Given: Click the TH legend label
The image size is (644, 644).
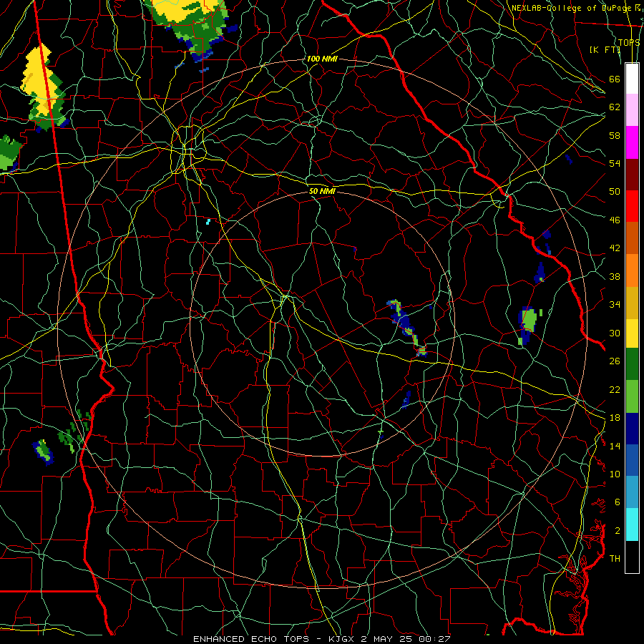Looking at the screenshot, I should pyautogui.click(x=615, y=559).
